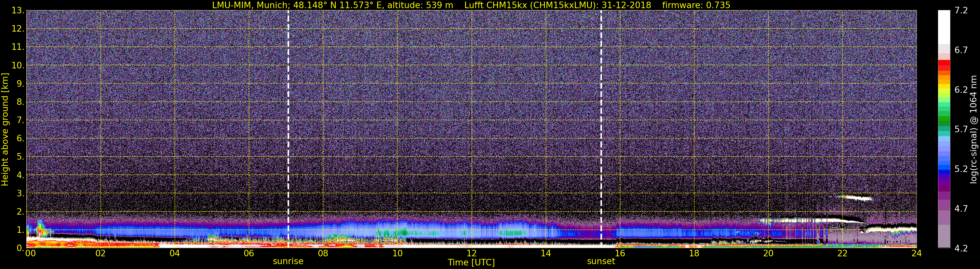Click the colorbar label 'log(rc-signal) @ 1064 nm'
Image resolution: width=980 pixels, height=269 pixels.
click(x=973, y=130)
